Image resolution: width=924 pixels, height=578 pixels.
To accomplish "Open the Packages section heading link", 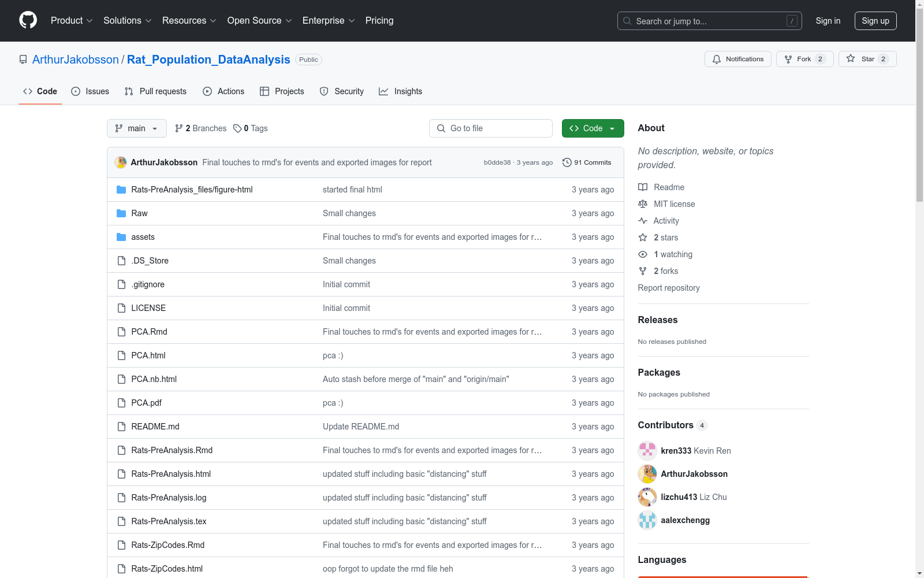I will [x=659, y=372].
